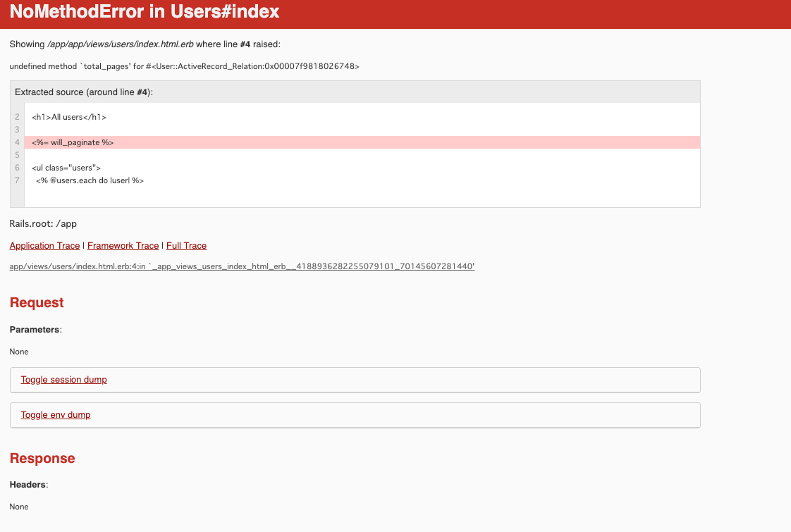Click the Parameters label
Screen dimensions: 791x532
click(x=35, y=329)
